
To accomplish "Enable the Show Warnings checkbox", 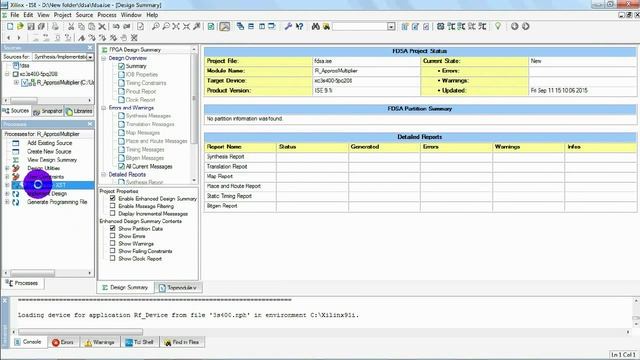I will click(x=113, y=243).
